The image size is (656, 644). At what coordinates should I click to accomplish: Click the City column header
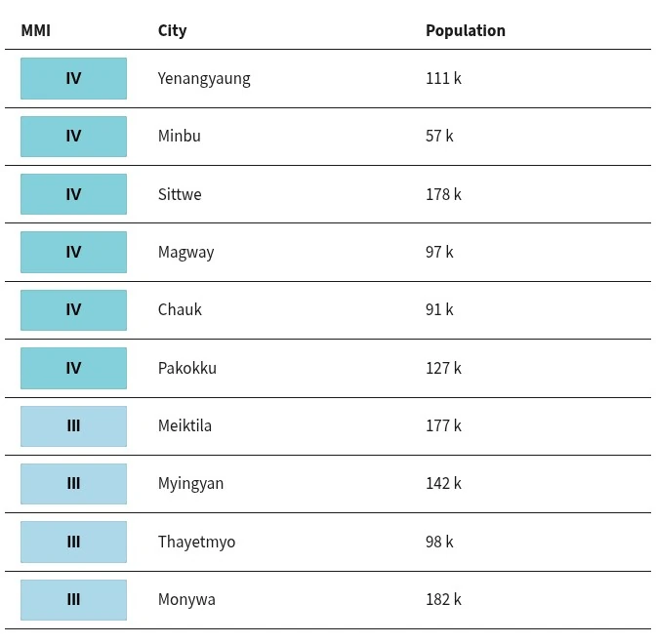click(173, 30)
